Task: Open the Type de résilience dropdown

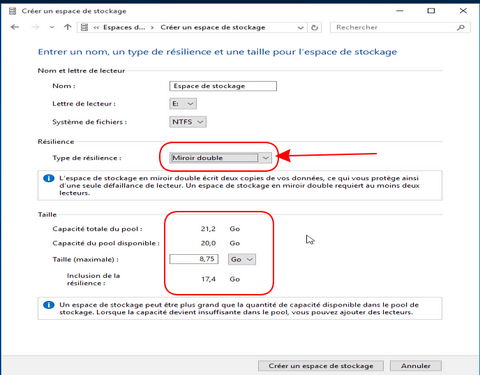Action: coord(221,158)
